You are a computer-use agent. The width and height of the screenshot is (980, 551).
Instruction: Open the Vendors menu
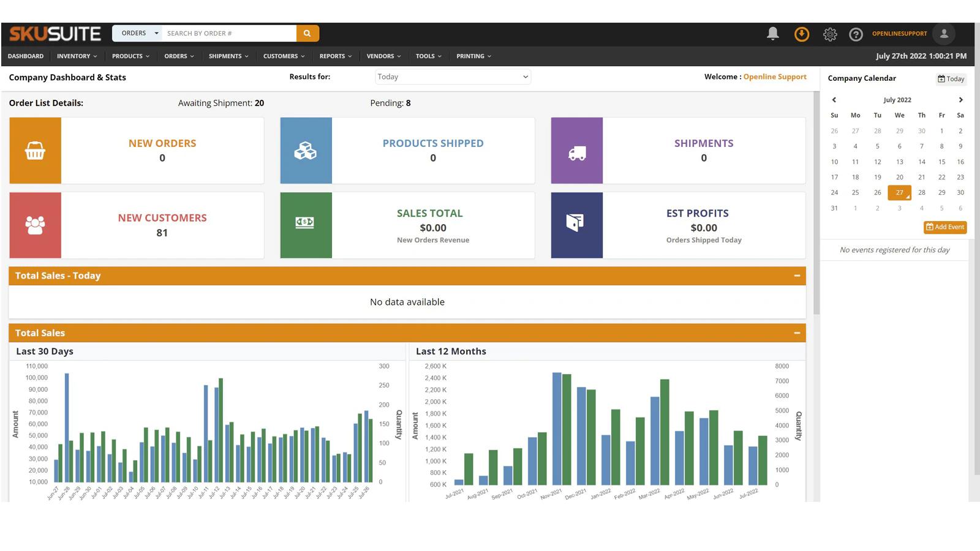click(x=383, y=56)
